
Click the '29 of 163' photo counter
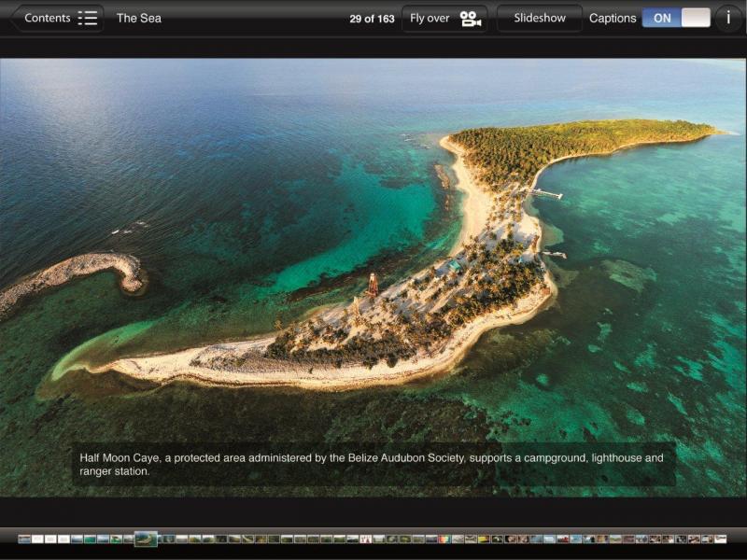(372, 19)
